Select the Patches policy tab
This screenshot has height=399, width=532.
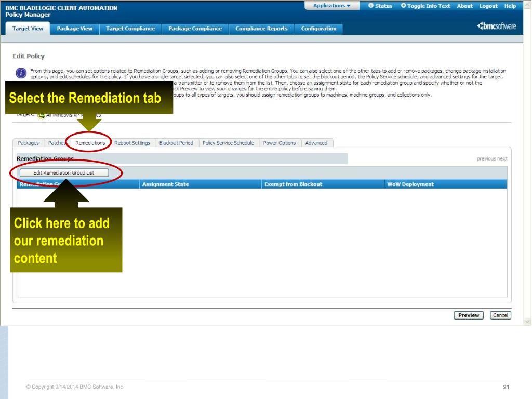tap(56, 143)
